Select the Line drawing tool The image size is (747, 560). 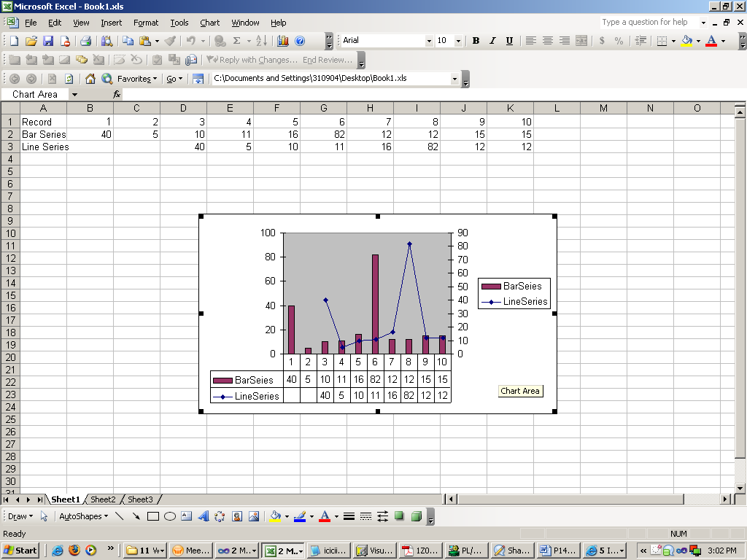pos(120,516)
